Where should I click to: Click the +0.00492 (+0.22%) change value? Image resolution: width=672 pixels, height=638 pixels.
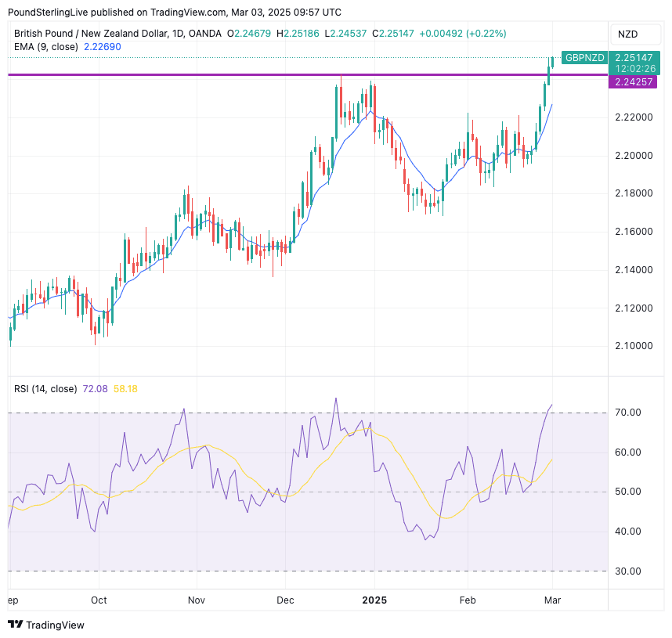463,34
